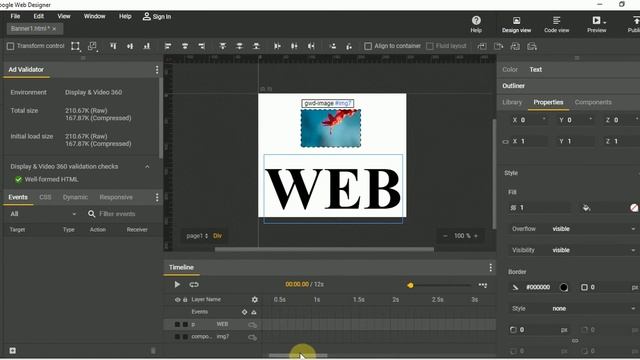Distribute right edges evenly
640x360 pixels.
coord(311,46)
